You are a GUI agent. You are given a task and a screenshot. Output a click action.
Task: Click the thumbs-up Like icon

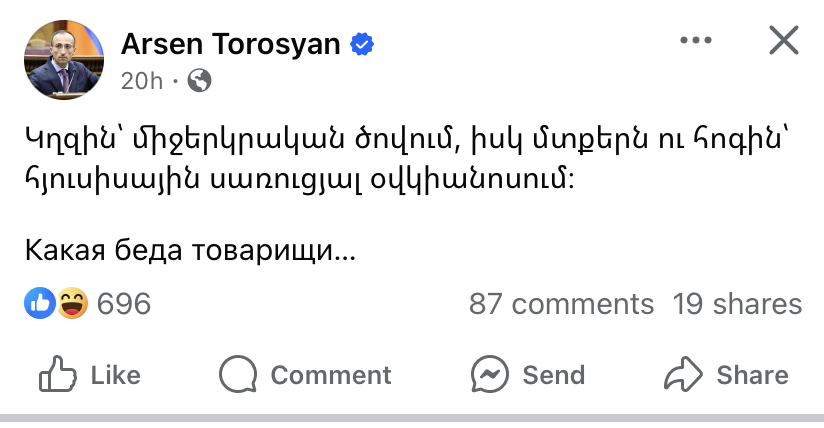click(58, 375)
